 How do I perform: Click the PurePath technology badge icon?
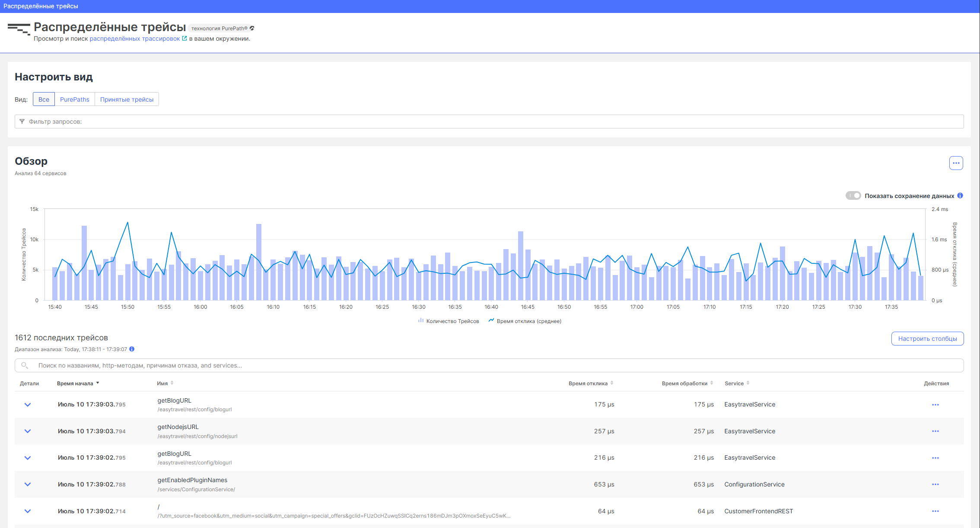[252, 29]
